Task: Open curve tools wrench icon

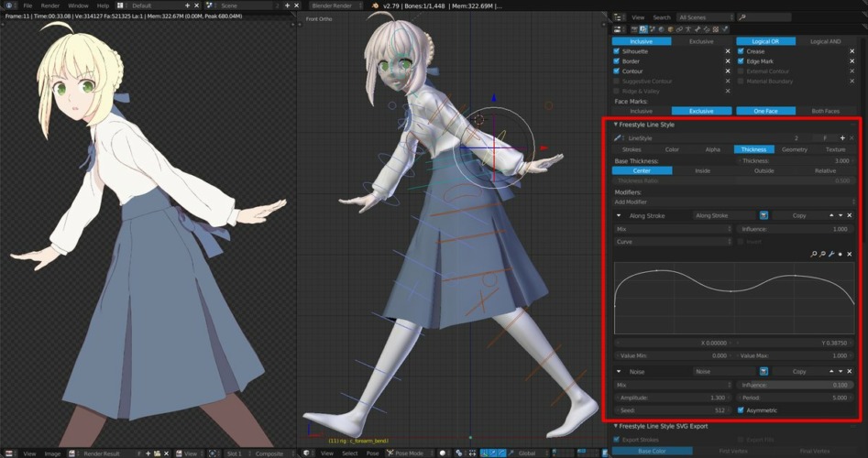Action: tap(830, 254)
